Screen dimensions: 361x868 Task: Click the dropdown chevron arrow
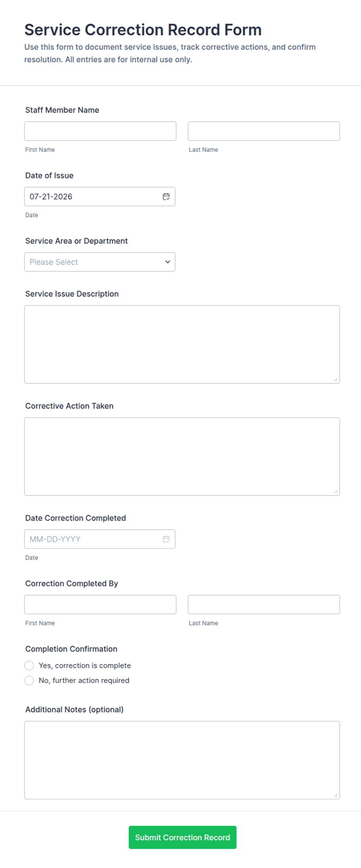(167, 262)
